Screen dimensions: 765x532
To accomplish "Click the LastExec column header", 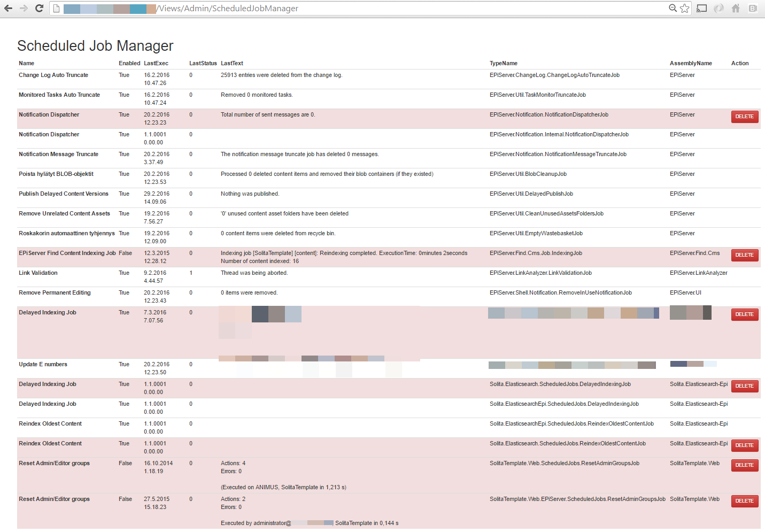I will point(156,63).
